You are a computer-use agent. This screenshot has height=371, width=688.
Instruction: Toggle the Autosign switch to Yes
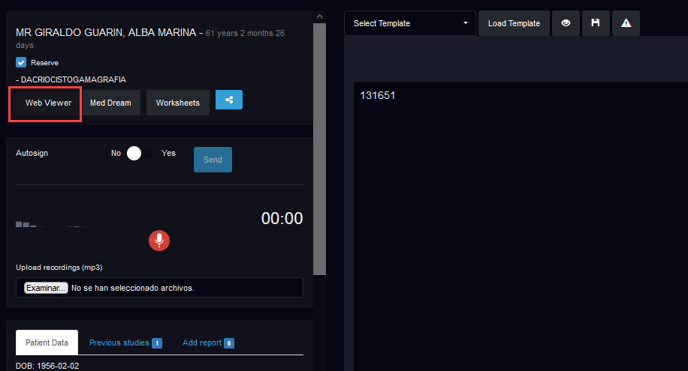click(140, 153)
